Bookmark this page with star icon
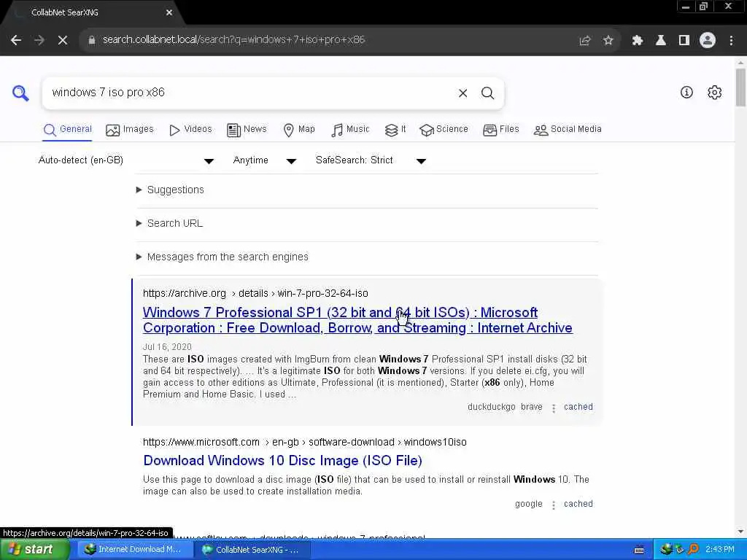 click(608, 41)
